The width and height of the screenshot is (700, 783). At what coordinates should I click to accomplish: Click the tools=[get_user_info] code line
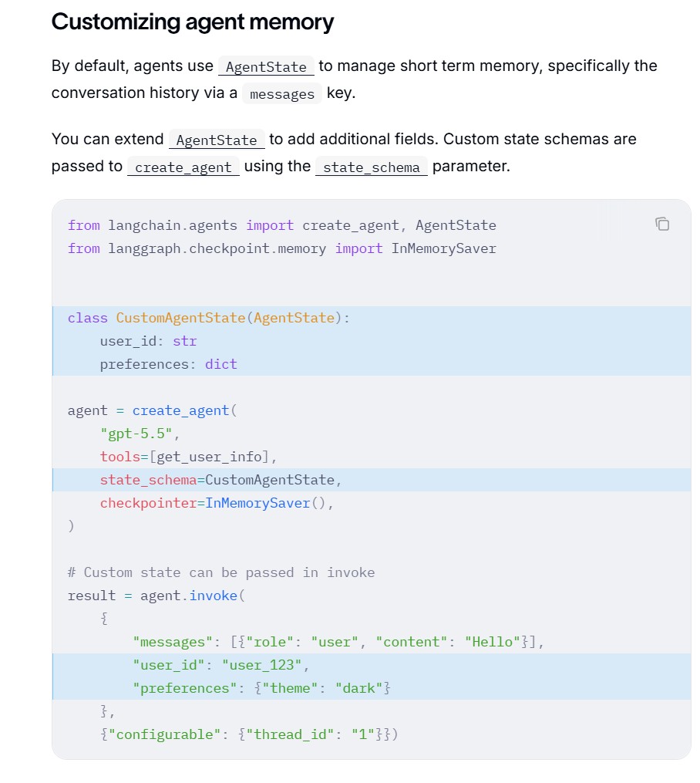[x=188, y=457]
